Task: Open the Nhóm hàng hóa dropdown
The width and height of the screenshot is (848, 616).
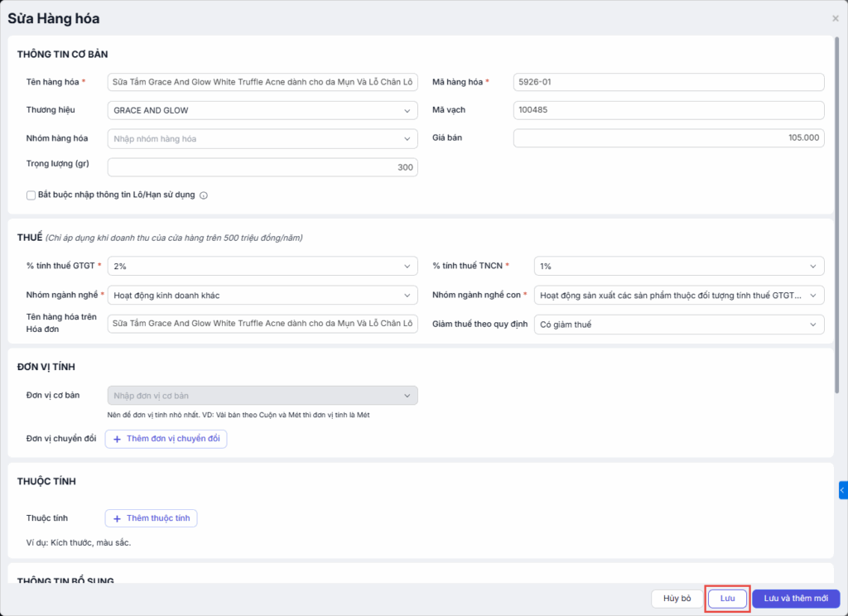Action: coord(263,138)
